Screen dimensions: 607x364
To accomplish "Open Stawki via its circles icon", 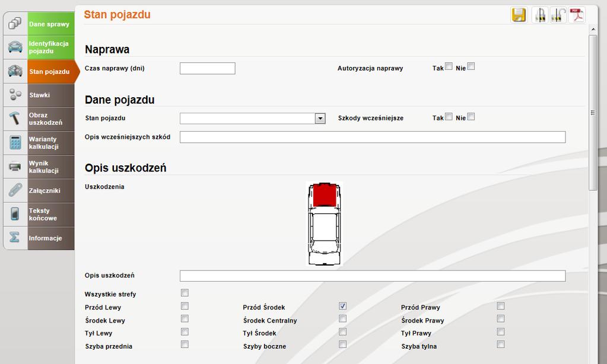I will (15, 95).
